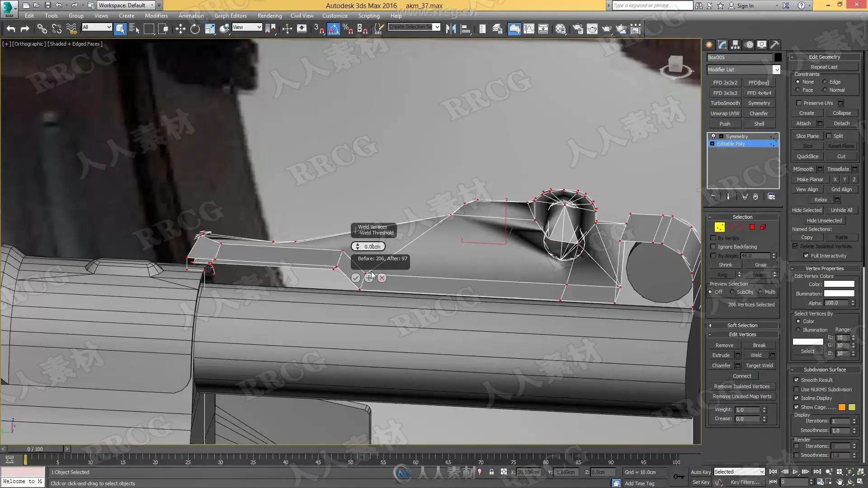Click the Mirror tool icon

point(451,29)
